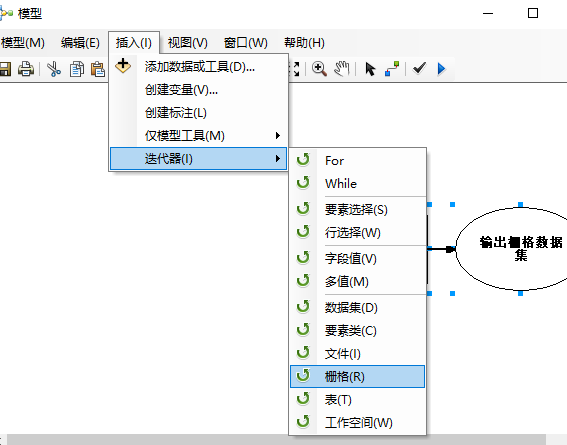The height and width of the screenshot is (445, 567).
Task: Click the 模型 window title icon
Action: (6, 14)
